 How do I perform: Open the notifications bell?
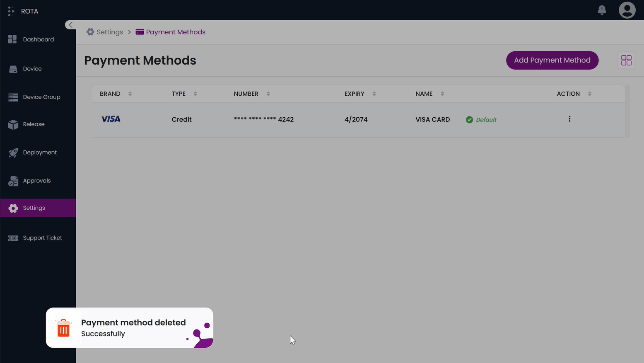tap(602, 10)
